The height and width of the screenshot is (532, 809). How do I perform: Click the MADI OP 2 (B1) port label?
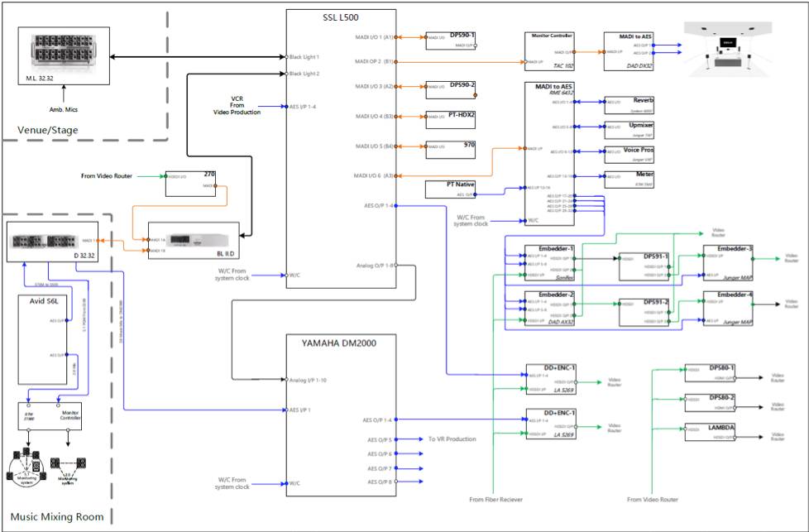(x=375, y=62)
